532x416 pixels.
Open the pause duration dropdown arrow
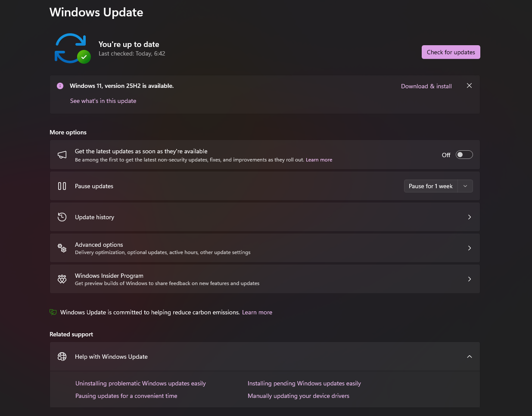[465, 186]
